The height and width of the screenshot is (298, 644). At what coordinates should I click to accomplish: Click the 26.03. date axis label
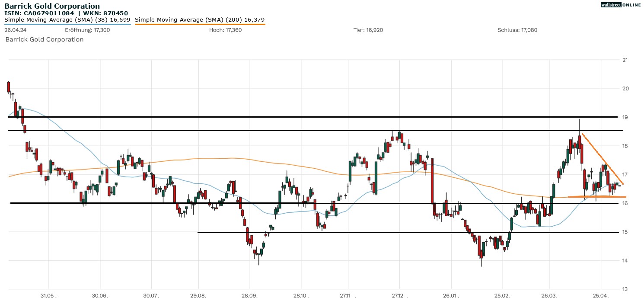550,295
